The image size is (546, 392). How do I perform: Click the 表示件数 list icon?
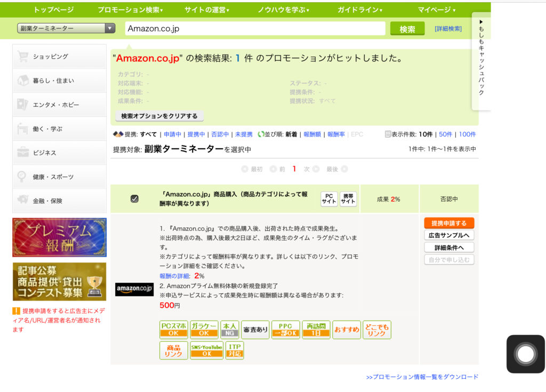coord(388,134)
